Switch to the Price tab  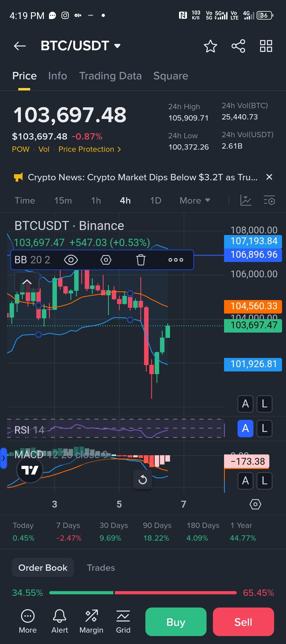[x=24, y=76]
